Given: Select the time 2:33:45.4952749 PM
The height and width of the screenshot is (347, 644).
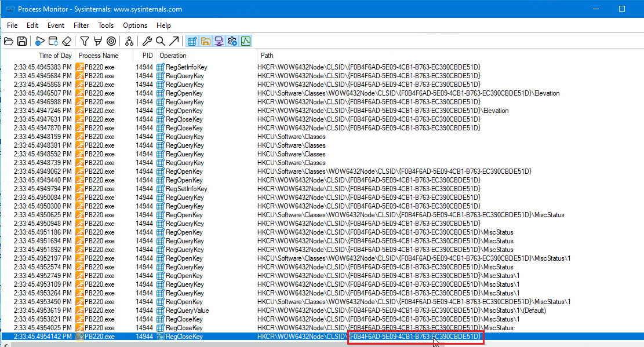Looking at the screenshot, I should (43, 276).
